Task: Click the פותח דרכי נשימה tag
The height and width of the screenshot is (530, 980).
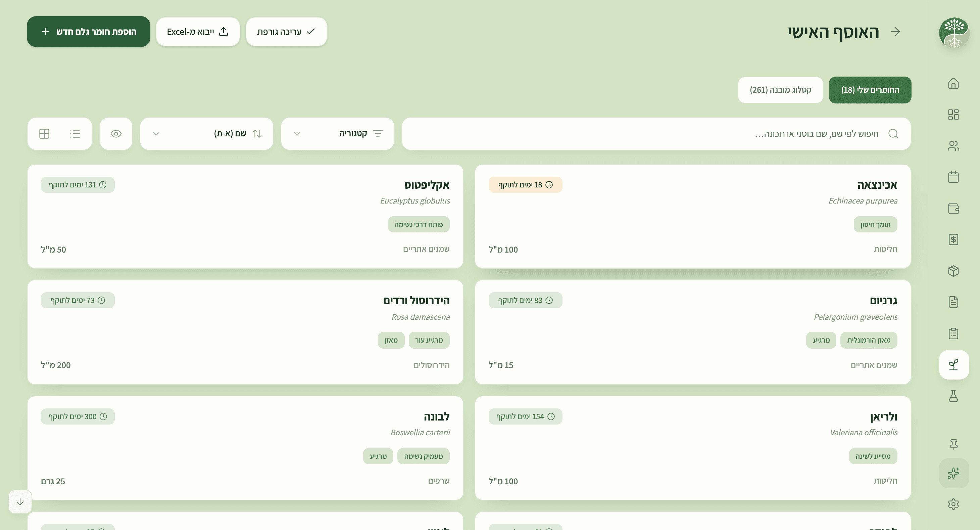Action: 419,224
